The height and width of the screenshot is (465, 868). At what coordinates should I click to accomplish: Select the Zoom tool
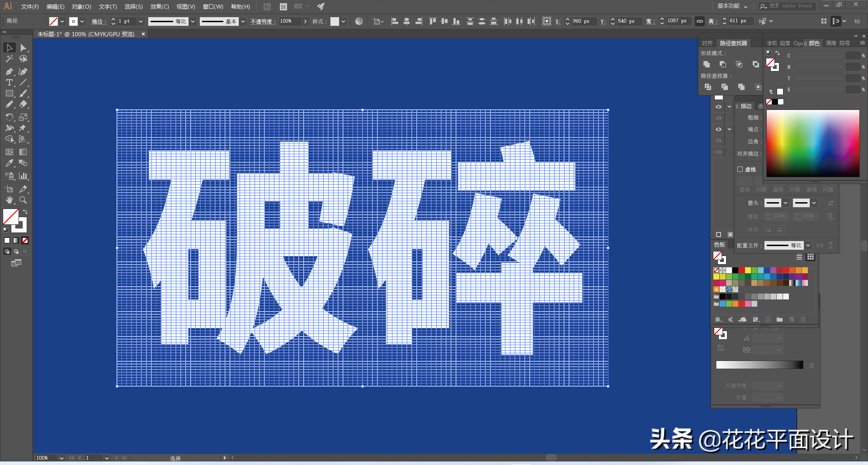(23, 200)
